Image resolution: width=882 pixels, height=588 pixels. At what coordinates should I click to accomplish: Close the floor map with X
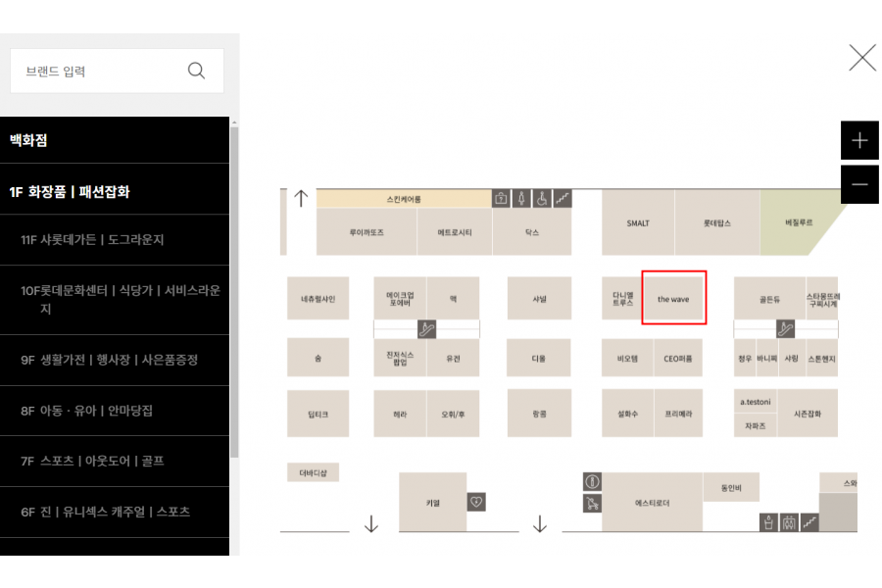point(862,58)
